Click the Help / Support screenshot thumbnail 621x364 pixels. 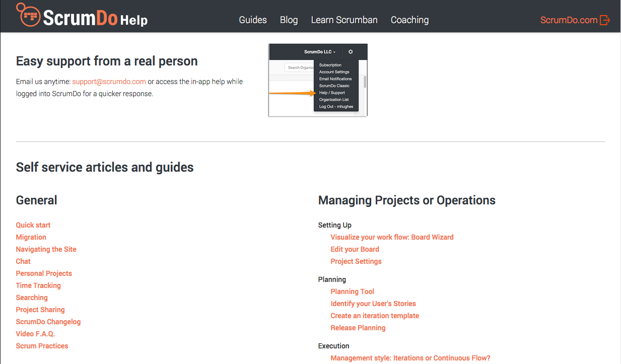pyautogui.click(x=318, y=80)
